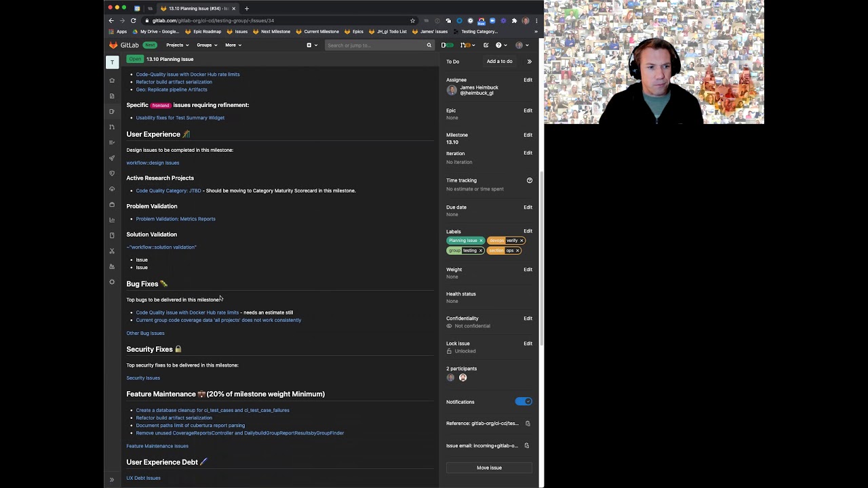Open Project overview home icon in sidebar
This screenshot has width=868, height=488.
112,81
